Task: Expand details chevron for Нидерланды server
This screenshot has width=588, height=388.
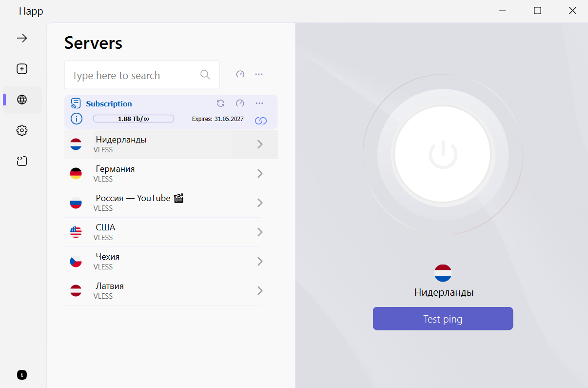Action: [260, 144]
